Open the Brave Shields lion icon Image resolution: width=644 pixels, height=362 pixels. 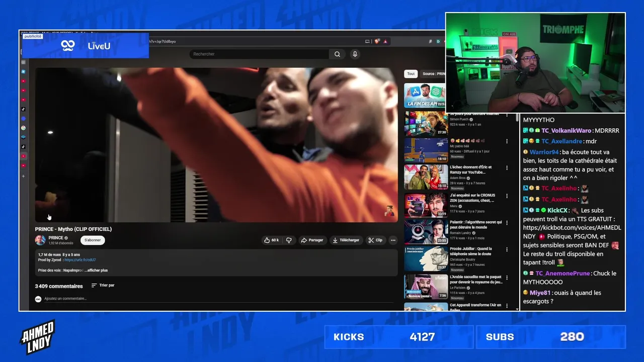[x=377, y=41]
